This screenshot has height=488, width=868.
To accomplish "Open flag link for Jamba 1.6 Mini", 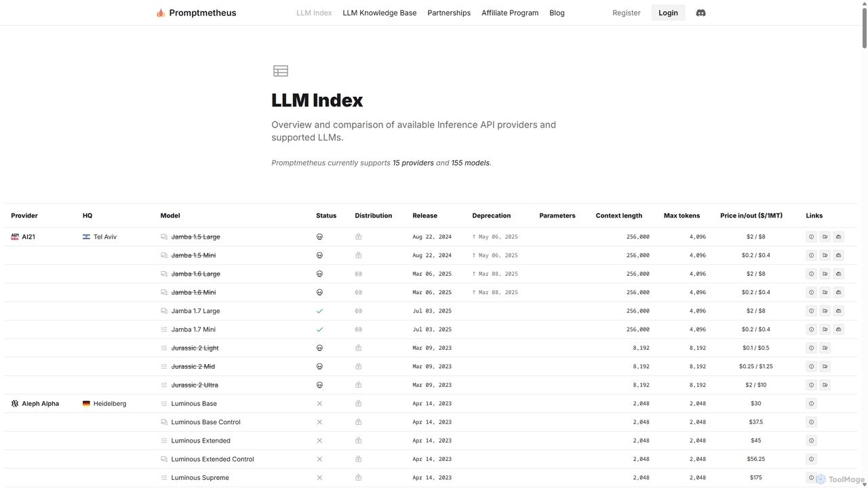I will point(825,292).
